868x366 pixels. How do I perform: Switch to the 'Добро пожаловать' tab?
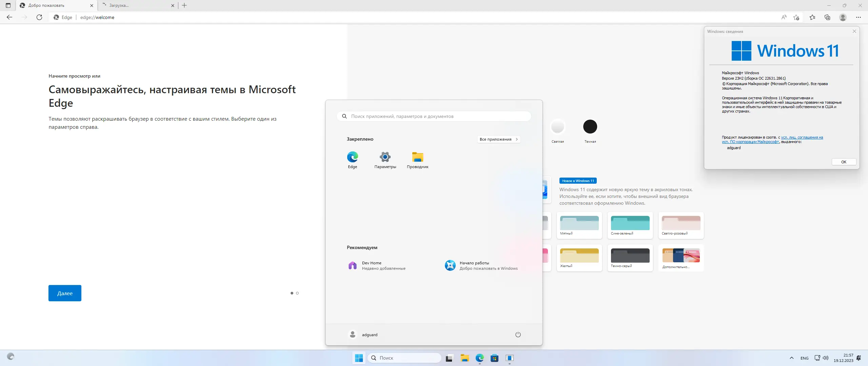point(57,5)
